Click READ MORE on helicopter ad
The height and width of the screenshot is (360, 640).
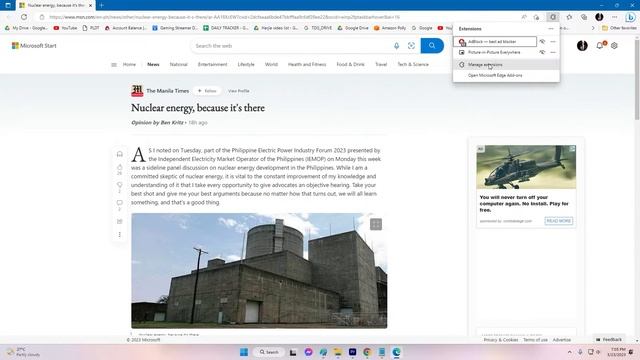[559, 221]
